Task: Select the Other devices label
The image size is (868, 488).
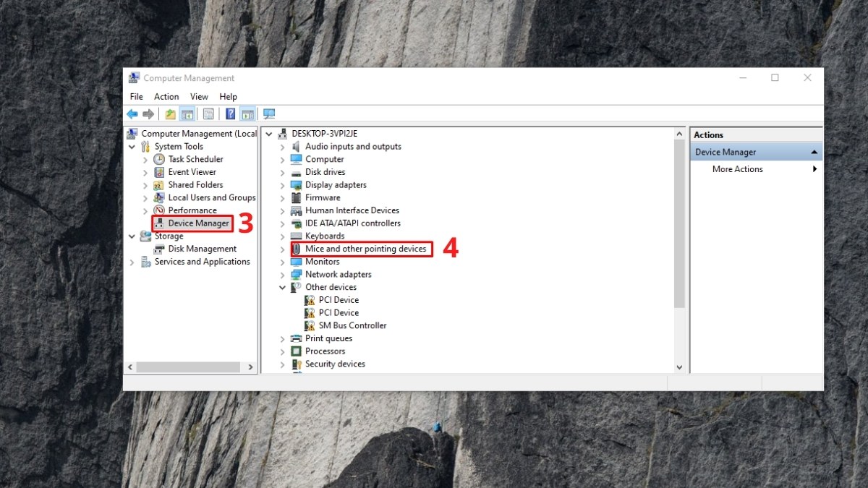Action: pyautogui.click(x=331, y=287)
